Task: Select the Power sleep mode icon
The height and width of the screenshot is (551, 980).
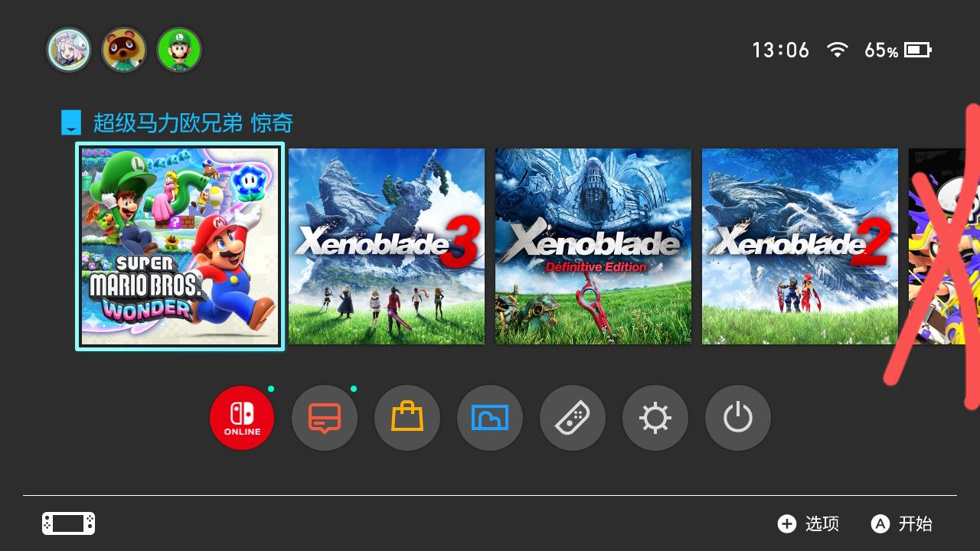Action: pyautogui.click(x=738, y=418)
